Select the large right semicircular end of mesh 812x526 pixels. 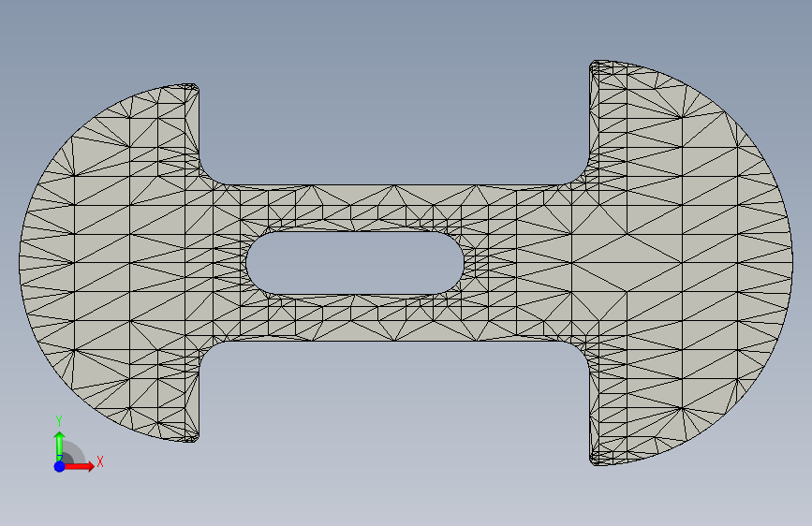(x=691, y=262)
